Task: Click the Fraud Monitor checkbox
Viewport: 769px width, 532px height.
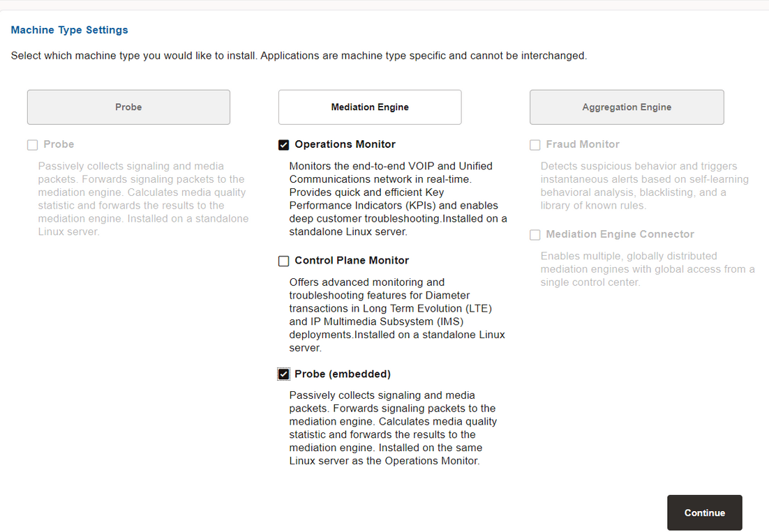Action: [x=535, y=144]
